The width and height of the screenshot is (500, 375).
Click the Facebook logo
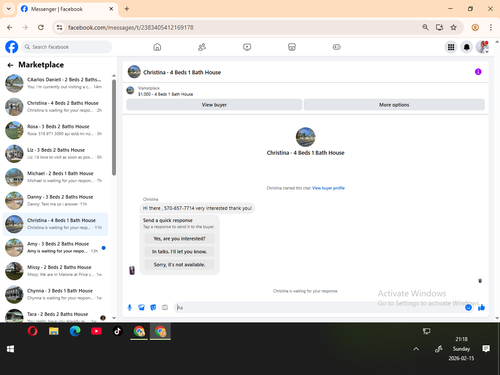click(12, 47)
